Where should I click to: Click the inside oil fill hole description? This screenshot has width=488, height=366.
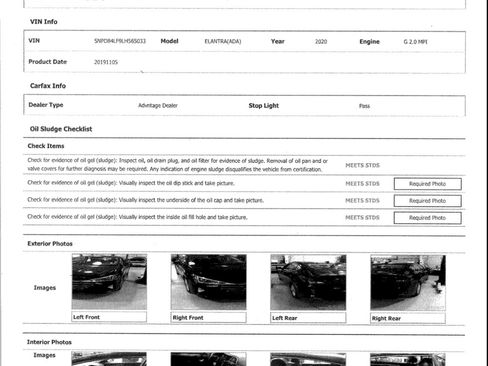pos(137,217)
